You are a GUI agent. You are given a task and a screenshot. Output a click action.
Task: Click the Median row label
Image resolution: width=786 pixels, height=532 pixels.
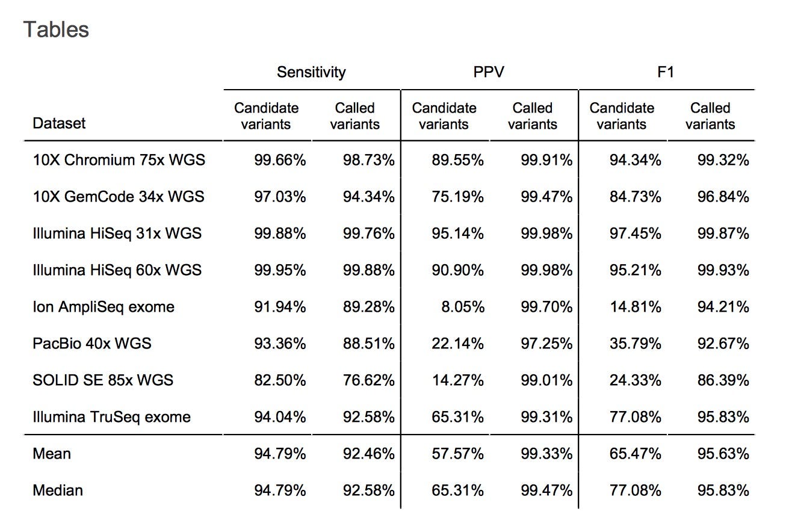pyautogui.click(x=58, y=490)
